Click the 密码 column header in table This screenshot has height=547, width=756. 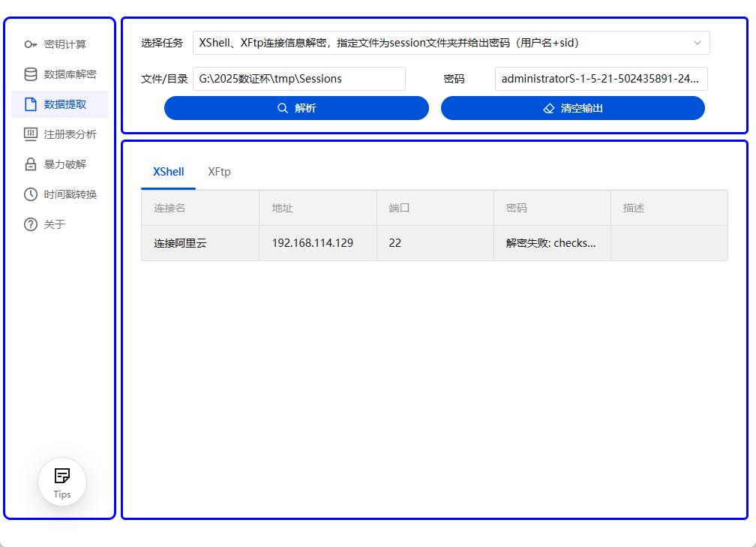(553, 208)
